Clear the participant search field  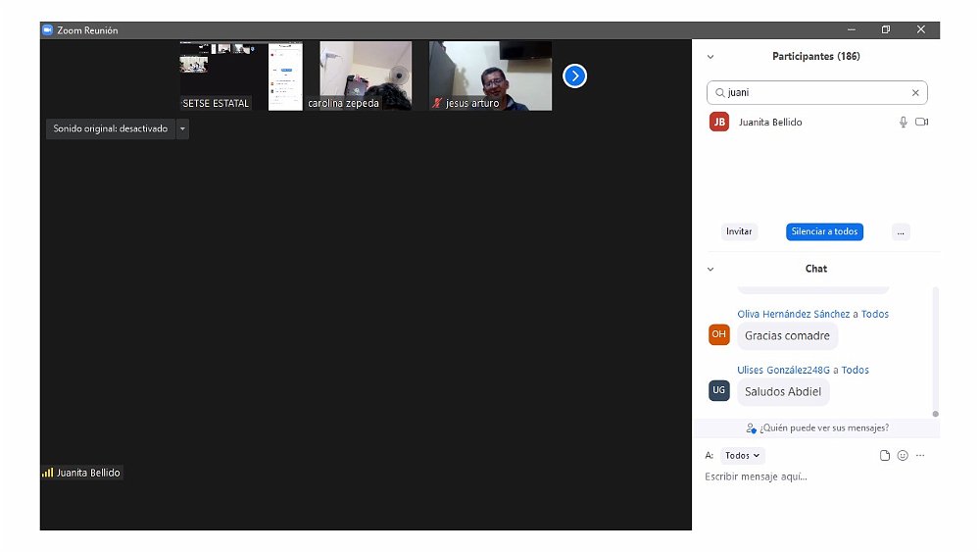pyautogui.click(x=915, y=93)
